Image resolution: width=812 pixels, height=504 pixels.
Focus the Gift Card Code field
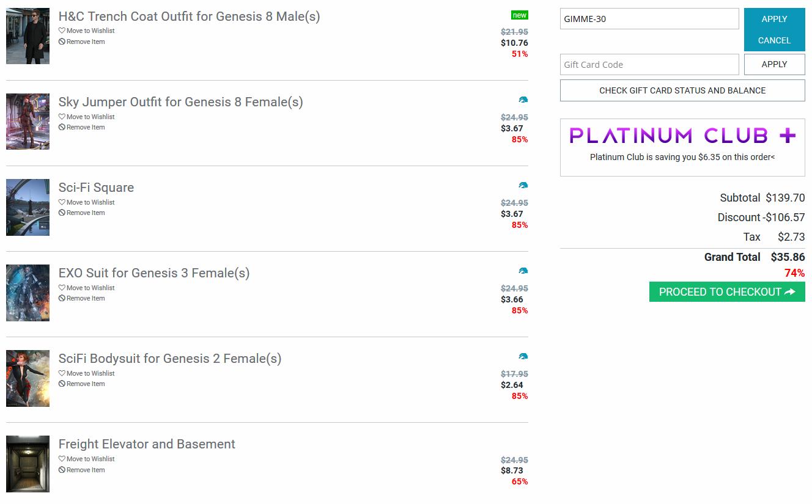point(649,64)
